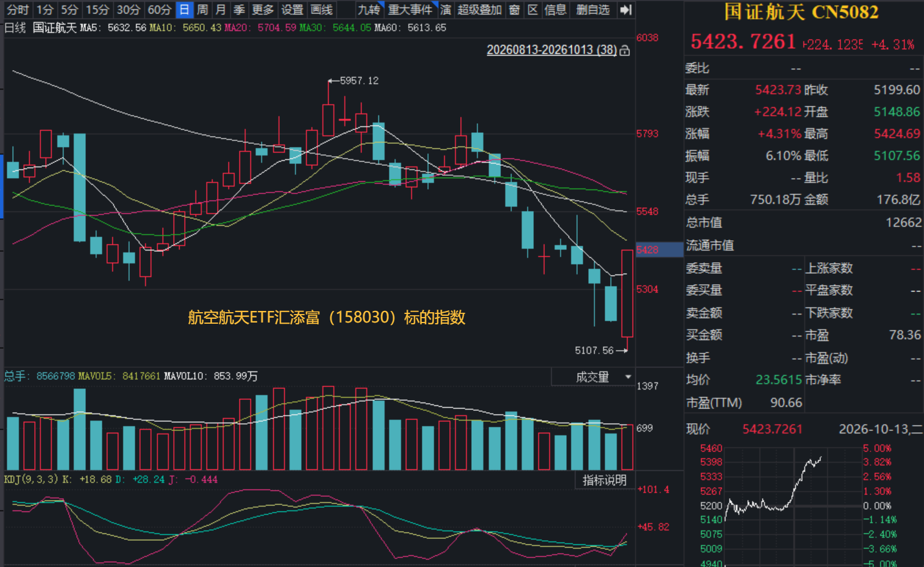This screenshot has height=567, width=924.
Task: Click the 5428 current price marker on axis
Action: click(x=659, y=249)
